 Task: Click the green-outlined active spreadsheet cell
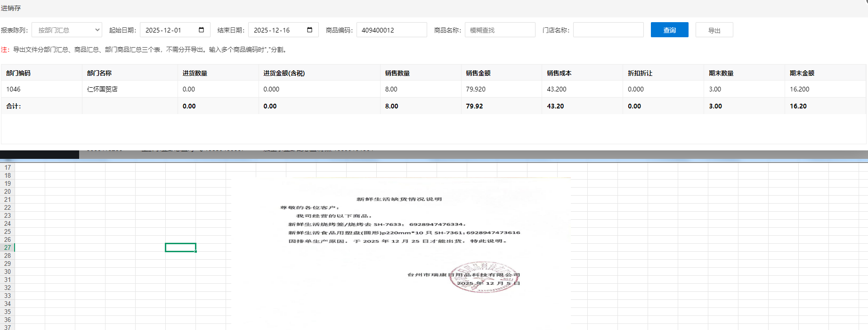pos(180,247)
